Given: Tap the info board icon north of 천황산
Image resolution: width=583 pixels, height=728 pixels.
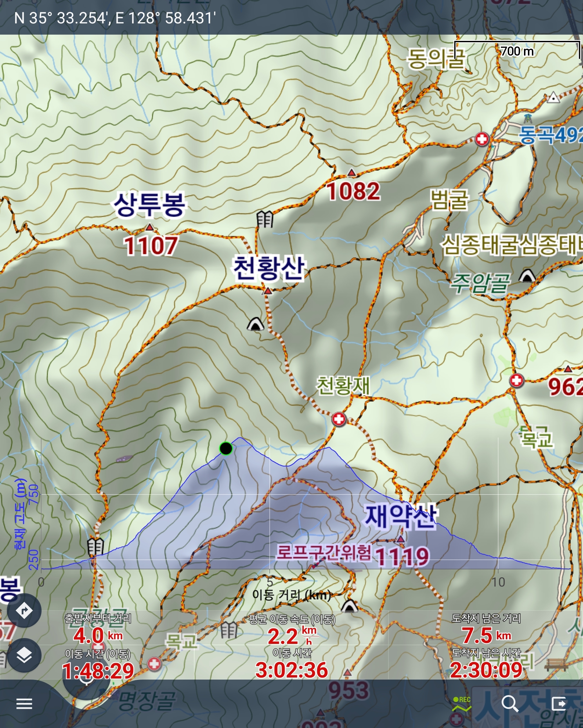Looking at the screenshot, I should pyautogui.click(x=265, y=219).
